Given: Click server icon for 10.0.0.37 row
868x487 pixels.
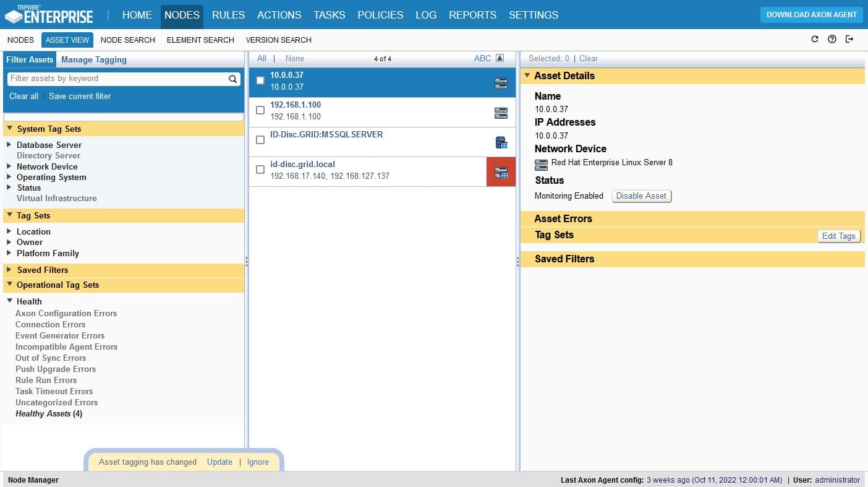Looking at the screenshot, I should pos(501,84).
